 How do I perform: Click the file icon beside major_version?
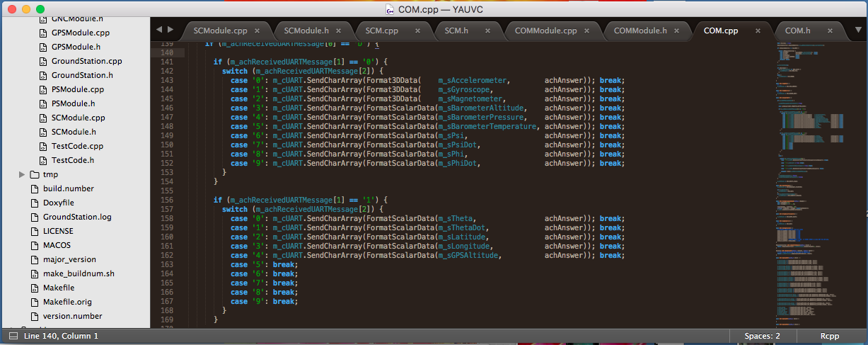coord(35,259)
